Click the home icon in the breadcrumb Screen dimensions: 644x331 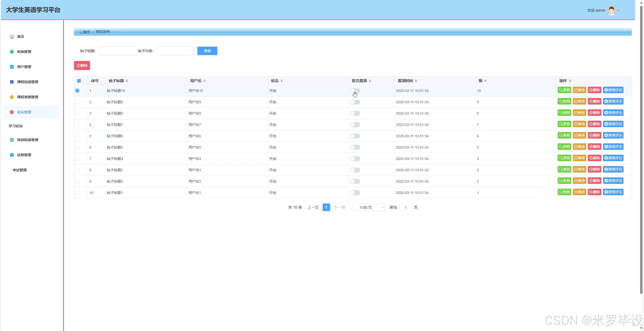click(81, 32)
